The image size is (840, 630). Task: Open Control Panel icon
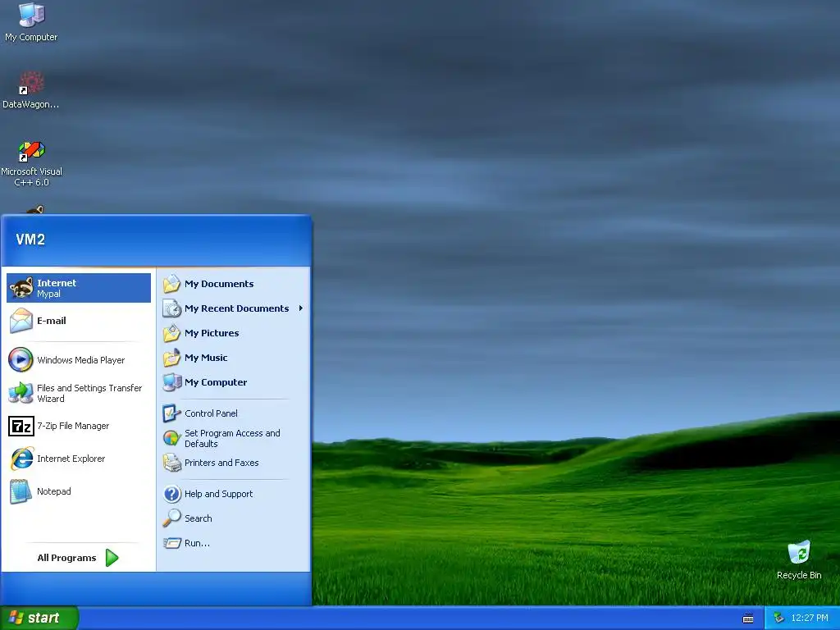171,413
